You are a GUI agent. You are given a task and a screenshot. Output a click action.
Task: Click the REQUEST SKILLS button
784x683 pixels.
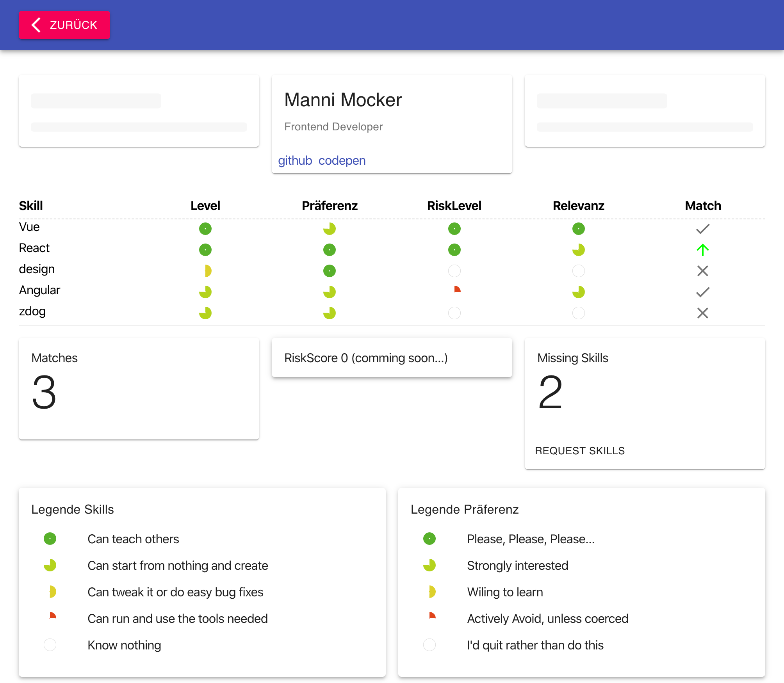click(x=580, y=451)
